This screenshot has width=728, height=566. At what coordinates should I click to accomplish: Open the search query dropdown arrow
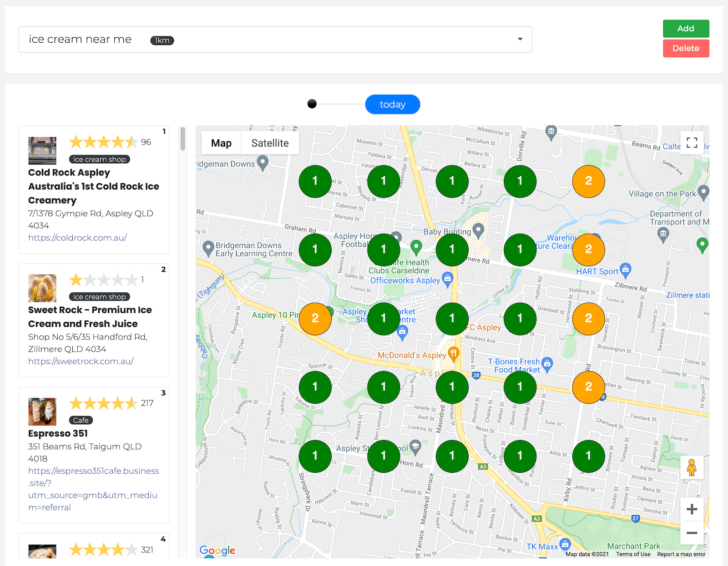520,39
